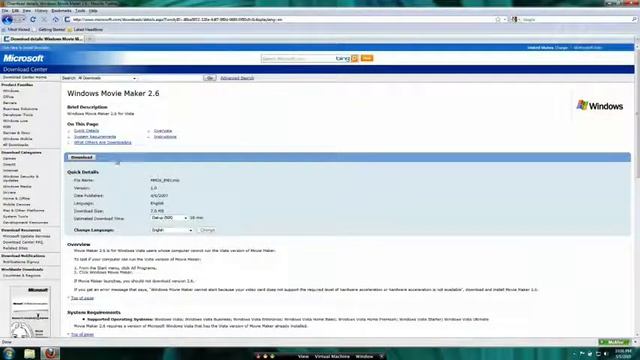Click the What Others Are Downloading link
The width and height of the screenshot is (640, 360).
coord(103,142)
